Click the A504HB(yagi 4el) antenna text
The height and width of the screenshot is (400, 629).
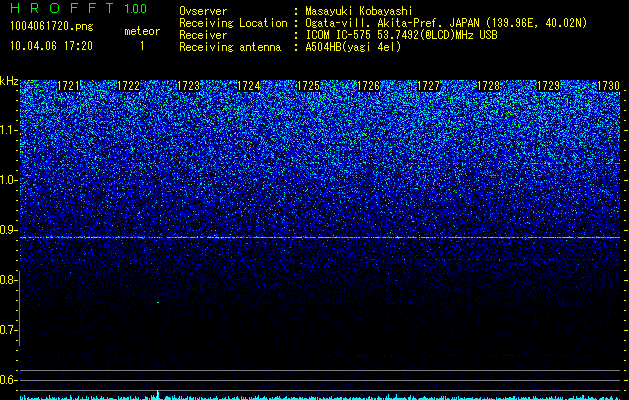coord(353,47)
